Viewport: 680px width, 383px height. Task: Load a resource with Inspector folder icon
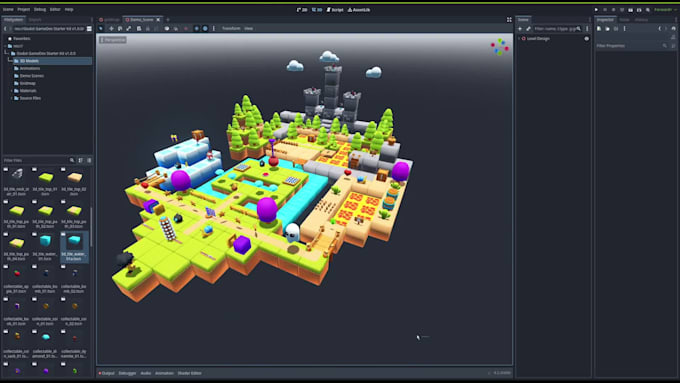click(x=607, y=29)
